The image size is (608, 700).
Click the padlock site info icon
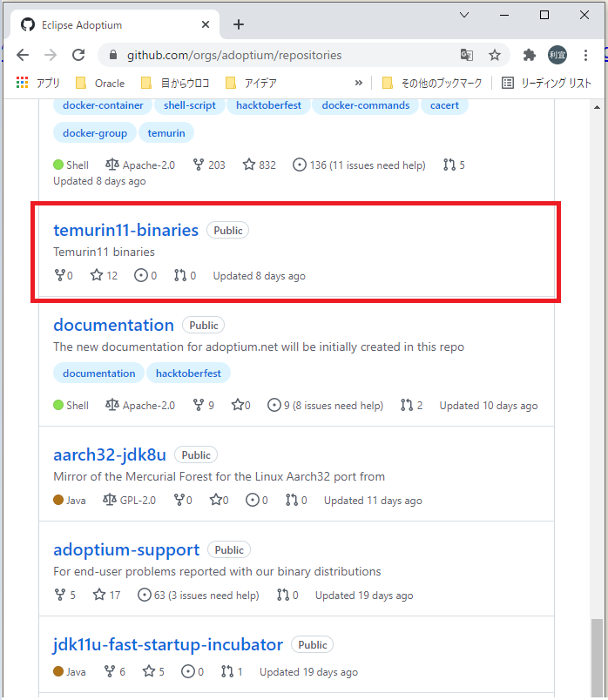[113, 55]
